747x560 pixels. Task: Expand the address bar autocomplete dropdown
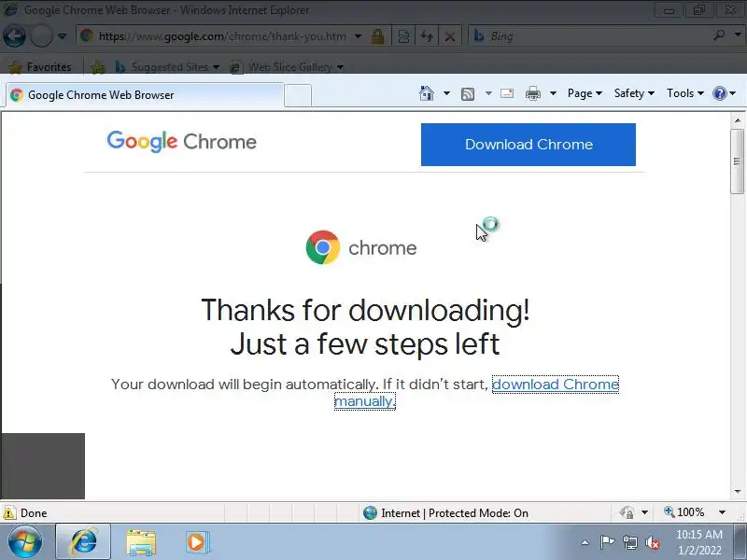358,36
